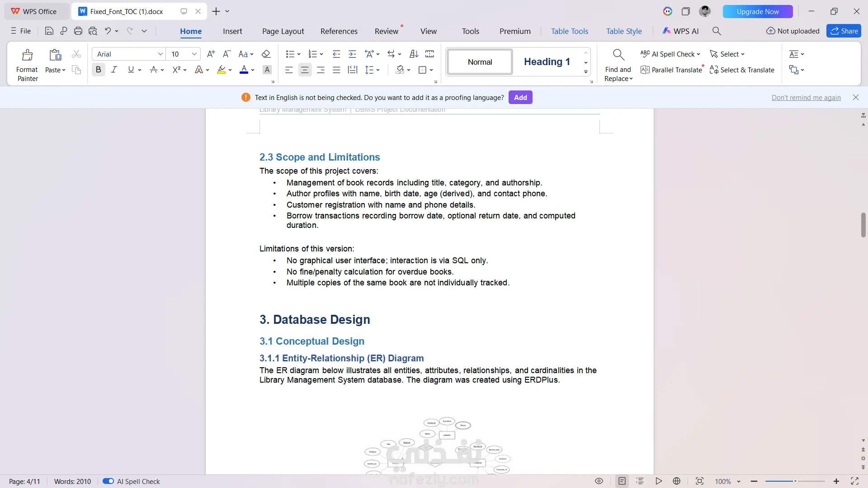
Task: Click the Decrease Indent icon
Action: pos(336,54)
